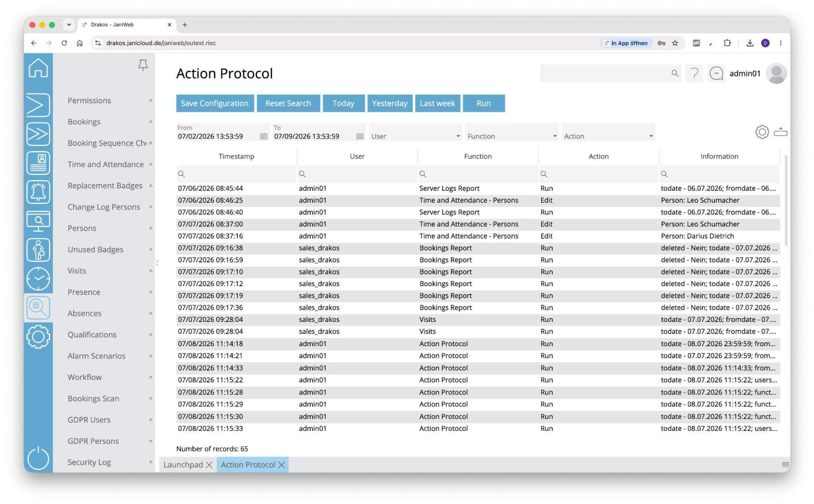Click the Yesterday button

click(390, 104)
